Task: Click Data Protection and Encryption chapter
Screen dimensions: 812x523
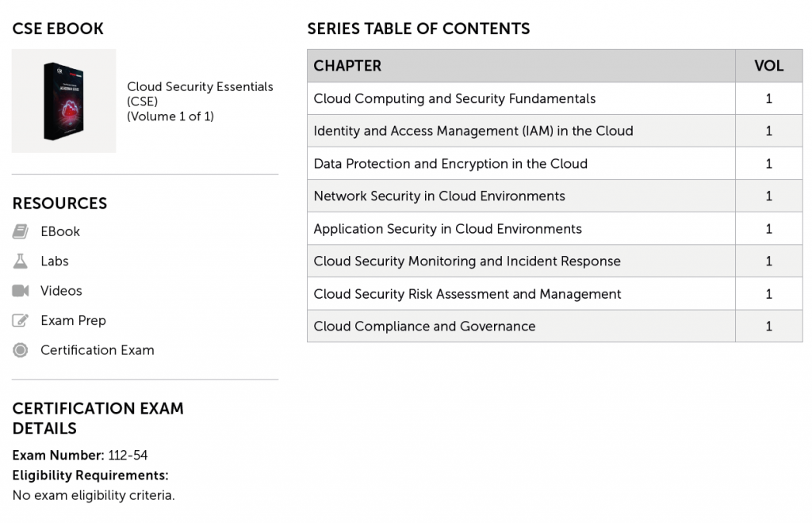Action: tap(450, 164)
